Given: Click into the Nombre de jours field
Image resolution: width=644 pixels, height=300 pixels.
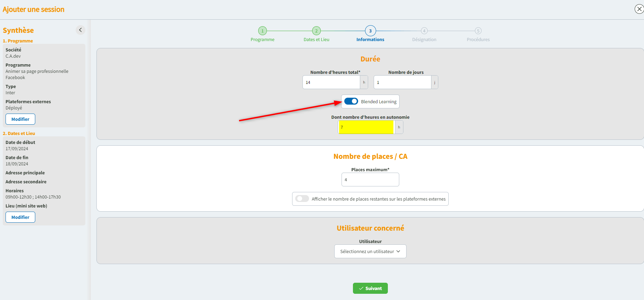Looking at the screenshot, I should pyautogui.click(x=402, y=83).
